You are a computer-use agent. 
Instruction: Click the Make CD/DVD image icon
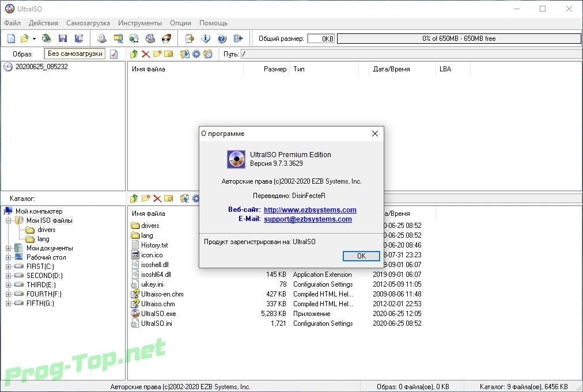pos(102,38)
